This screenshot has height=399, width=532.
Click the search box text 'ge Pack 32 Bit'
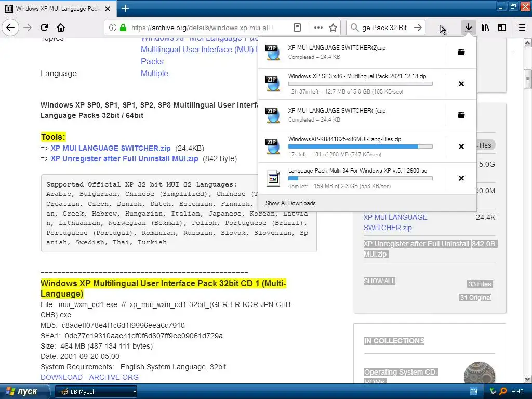pos(384,28)
